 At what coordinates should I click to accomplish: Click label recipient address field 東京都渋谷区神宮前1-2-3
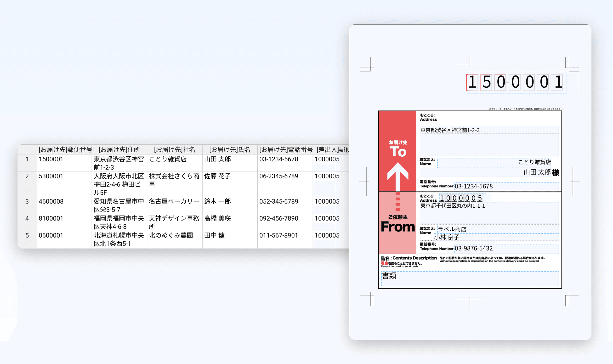tap(489, 141)
